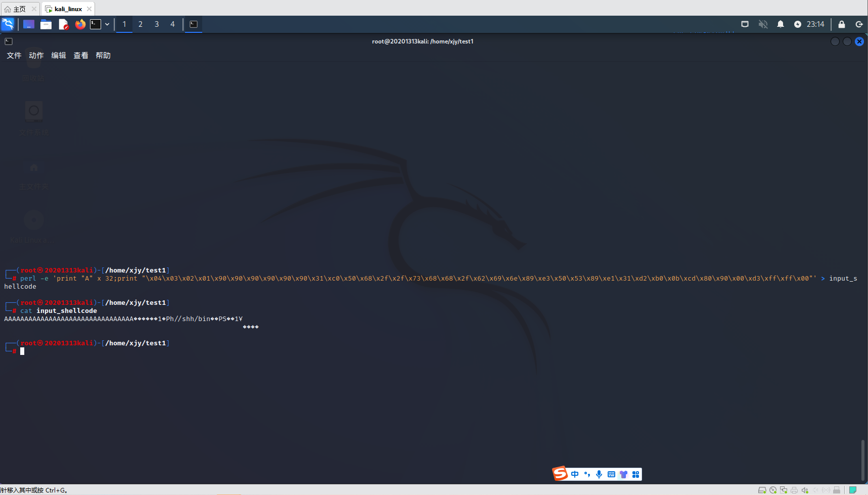Activate Sogou voice input microphone

pos(599,474)
